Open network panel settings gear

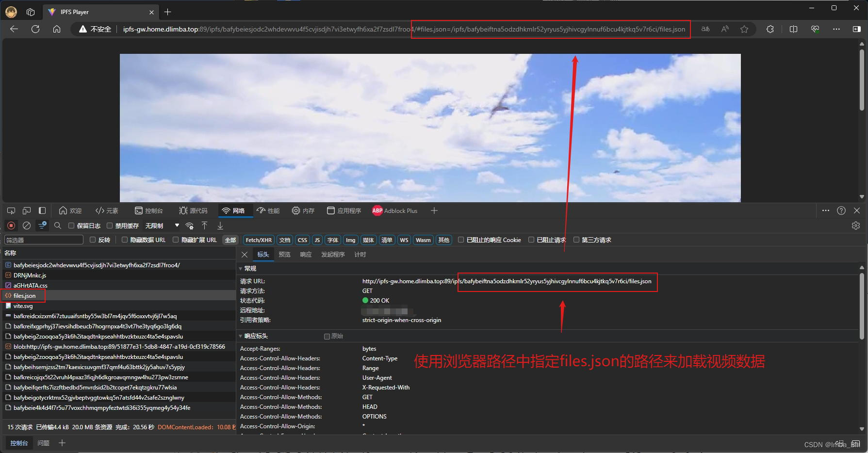[x=856, y=226]
